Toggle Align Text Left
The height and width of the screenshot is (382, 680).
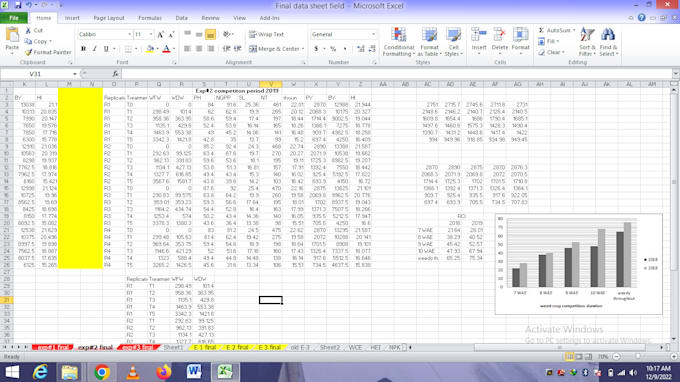tap(187, 49)
